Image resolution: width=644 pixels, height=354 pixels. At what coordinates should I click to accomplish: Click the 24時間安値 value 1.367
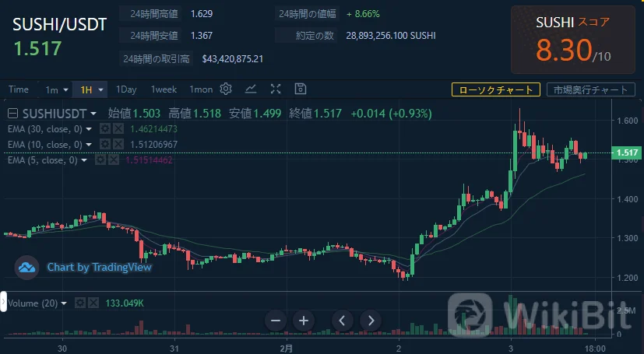[x=202, y=35]
